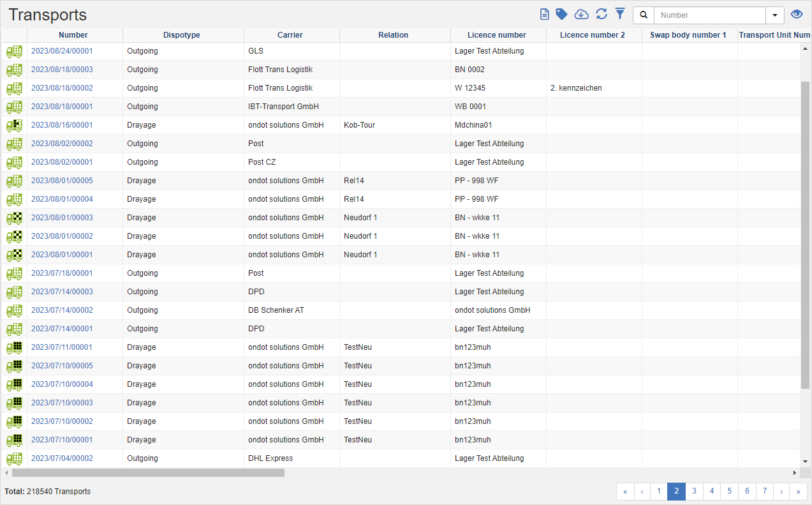Image resolution: width=812 pixels, height=505 pixels.
Task: Open transport 2023/07/04/00002
Action: [x=62, y=458]
